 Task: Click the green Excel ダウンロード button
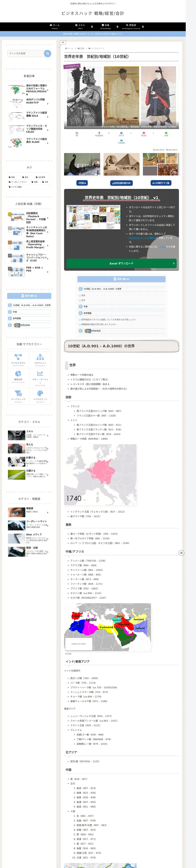tap(122, 263)
